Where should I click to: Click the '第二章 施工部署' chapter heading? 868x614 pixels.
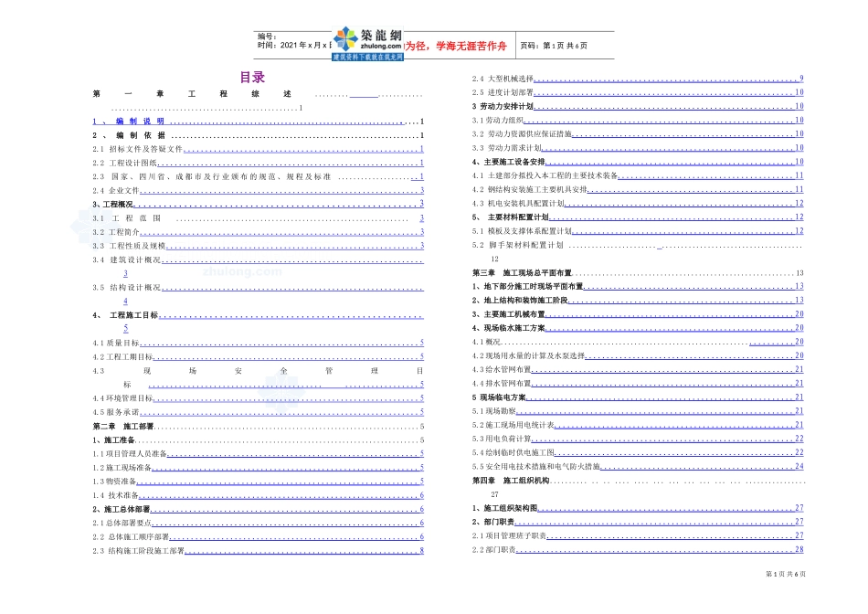(x=258, y=427)
